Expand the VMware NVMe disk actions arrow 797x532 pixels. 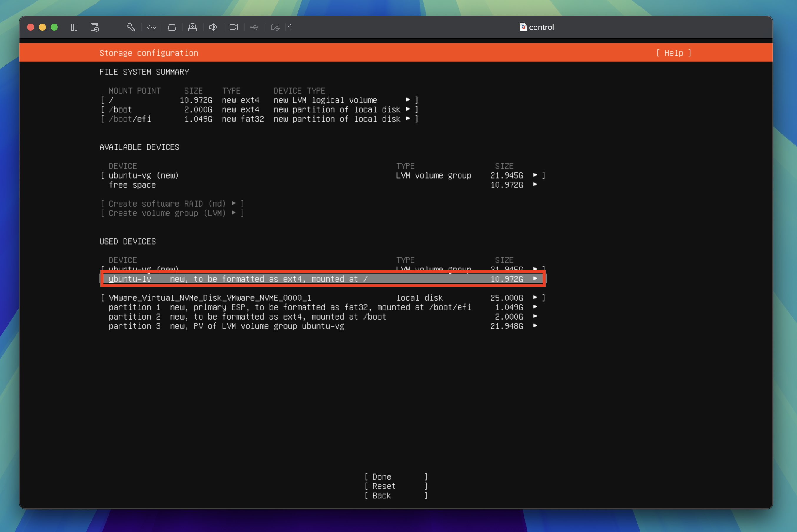[x=535, y=297]
